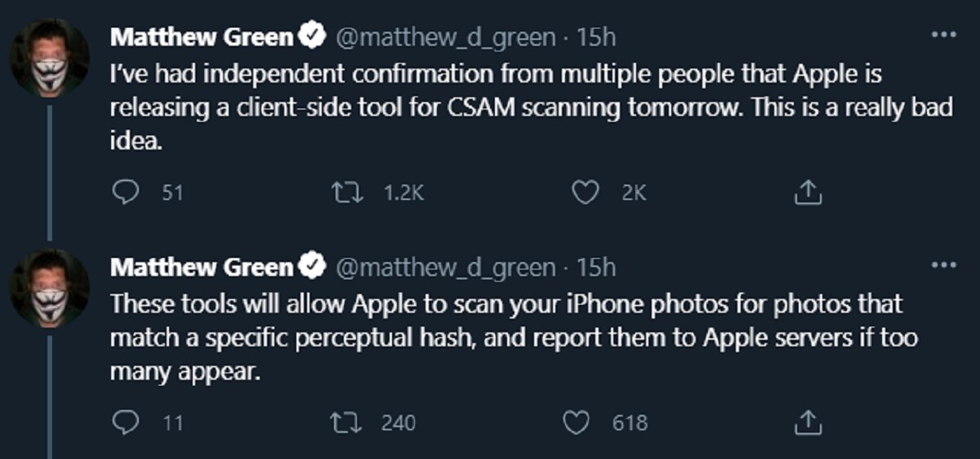Reply to the perceptual hash tweet
This screenshot has height=459, width=980.
(123, 422)
